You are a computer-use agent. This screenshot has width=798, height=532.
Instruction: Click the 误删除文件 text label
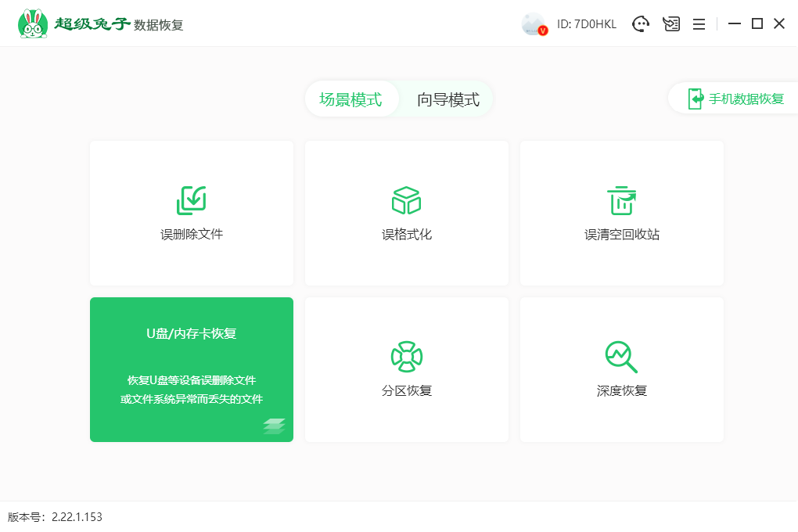[192, 234]
